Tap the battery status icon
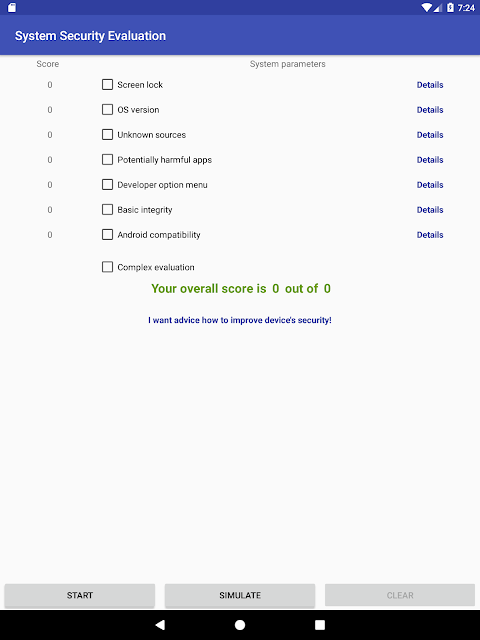This screenshot has height=640, width=480. [450, 7]
